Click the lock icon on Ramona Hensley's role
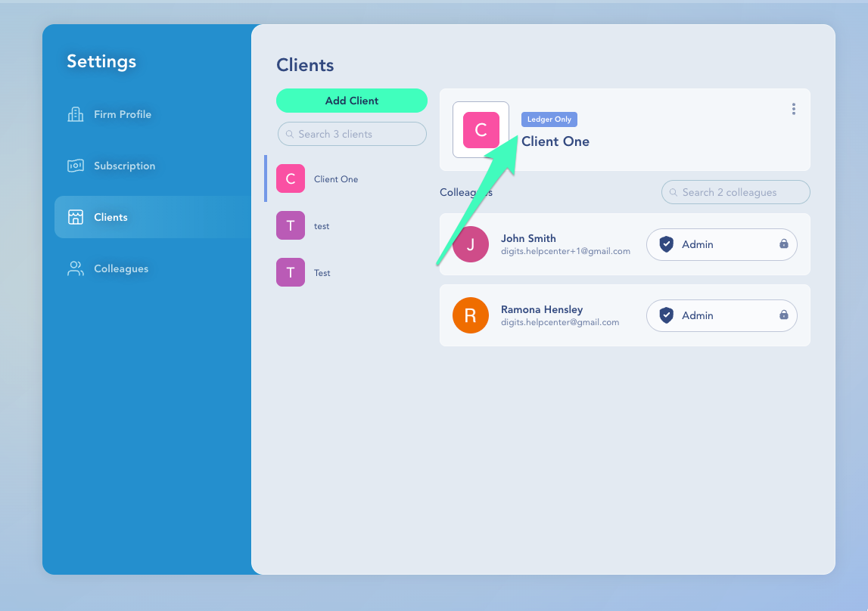Image resolution: width=868 pixels, height=611 pixels. tap(783, 315)
